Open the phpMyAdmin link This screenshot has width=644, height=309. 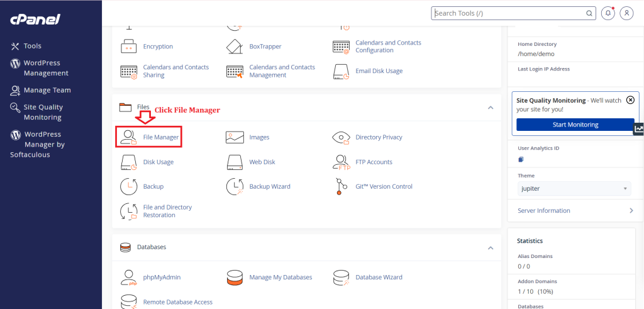tap(162, 278)
